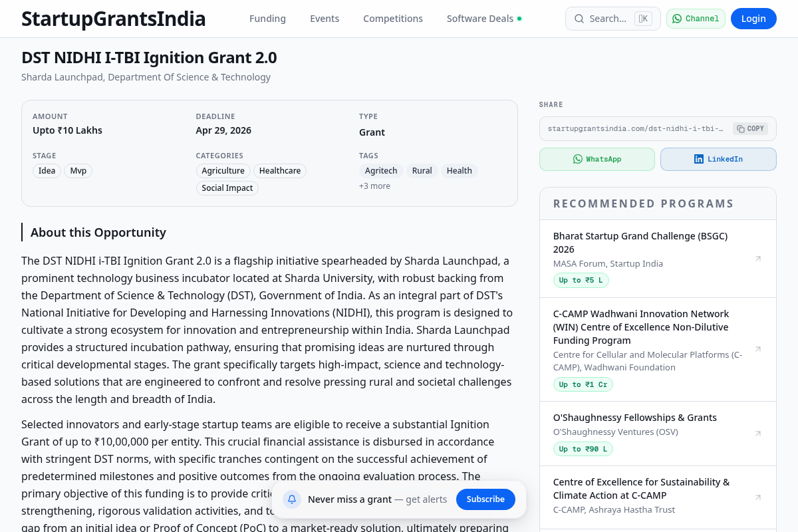Go to Software Deals menu item

point(480,19)
